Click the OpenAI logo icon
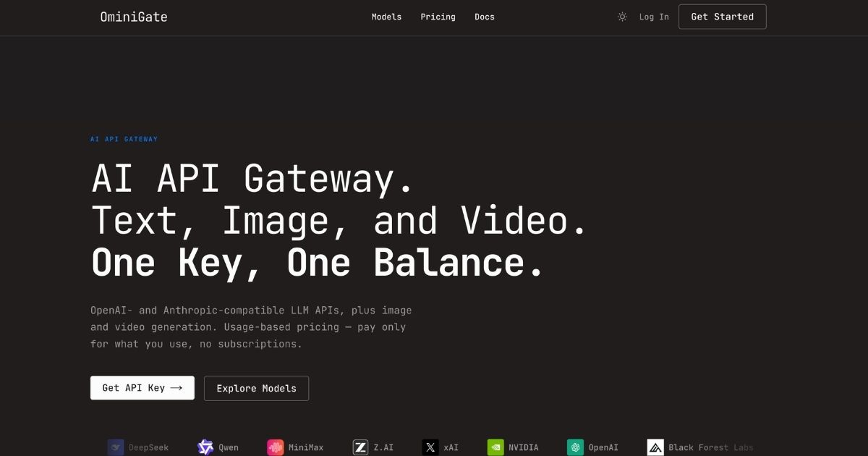 [x=575, y=447]
